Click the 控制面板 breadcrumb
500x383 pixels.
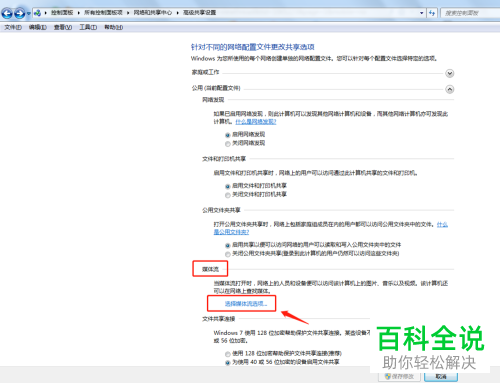[62, 13]
